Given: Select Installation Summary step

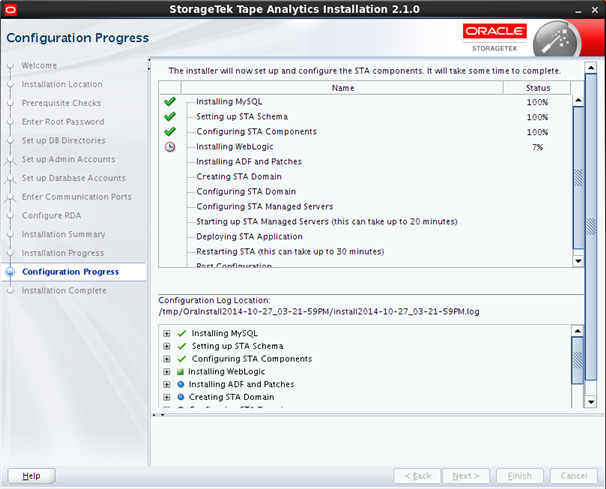Looking at the screenshot, I should 63,234.
